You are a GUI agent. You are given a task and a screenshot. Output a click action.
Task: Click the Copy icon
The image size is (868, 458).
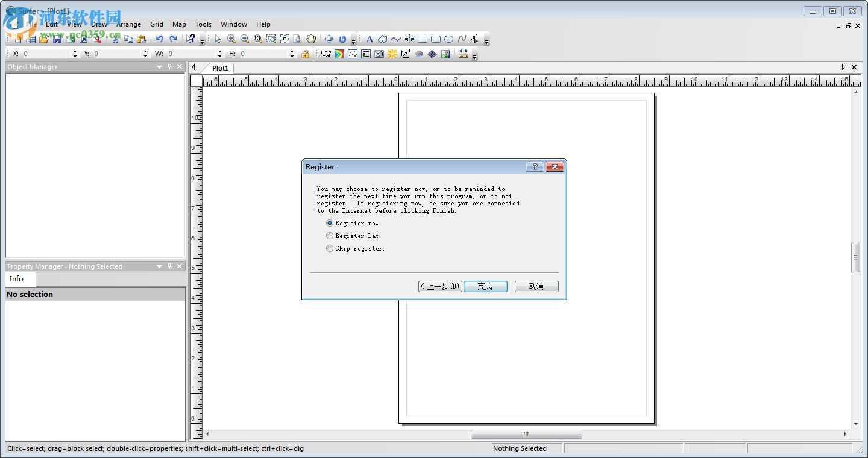(x=128, y=39)
